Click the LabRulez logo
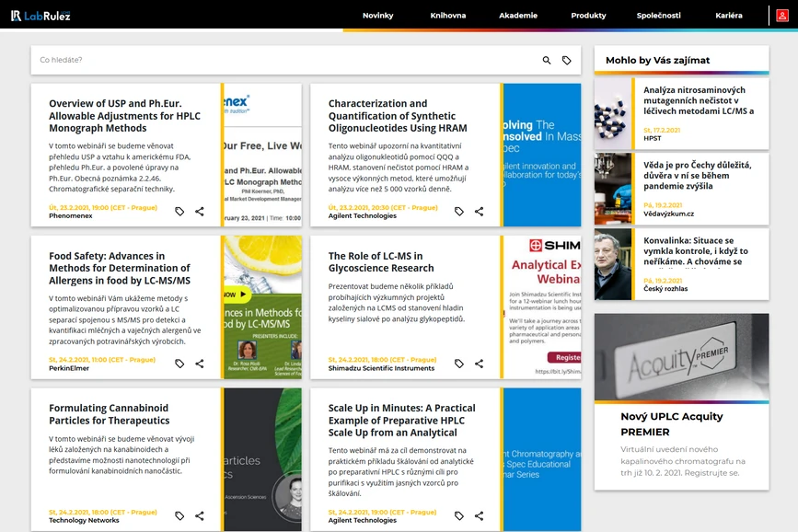Image resolution: width=798 pixels, height=532 pixels. pos(40,16)
